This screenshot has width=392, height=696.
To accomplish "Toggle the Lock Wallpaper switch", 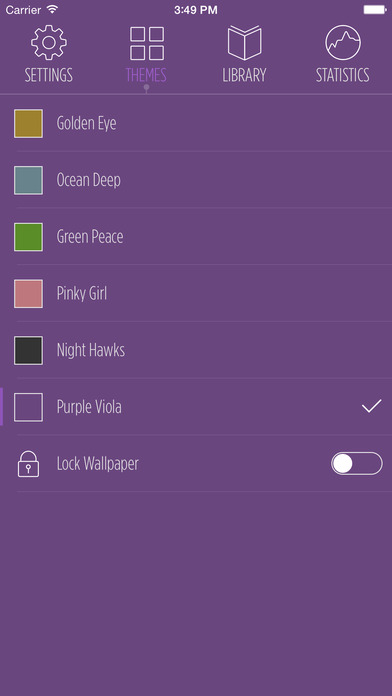I will click(356, 463).
